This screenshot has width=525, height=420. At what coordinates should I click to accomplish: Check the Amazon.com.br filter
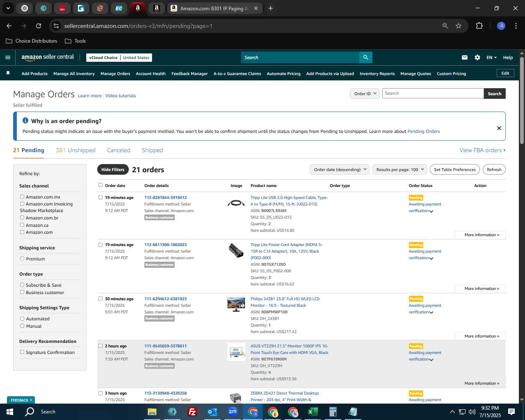tap(22, 217)
